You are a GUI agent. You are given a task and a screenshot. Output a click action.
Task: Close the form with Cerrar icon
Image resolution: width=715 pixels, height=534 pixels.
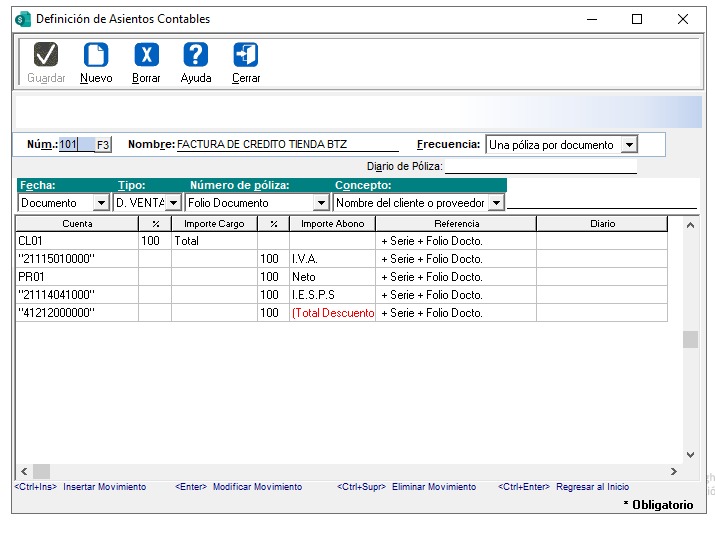246,55
